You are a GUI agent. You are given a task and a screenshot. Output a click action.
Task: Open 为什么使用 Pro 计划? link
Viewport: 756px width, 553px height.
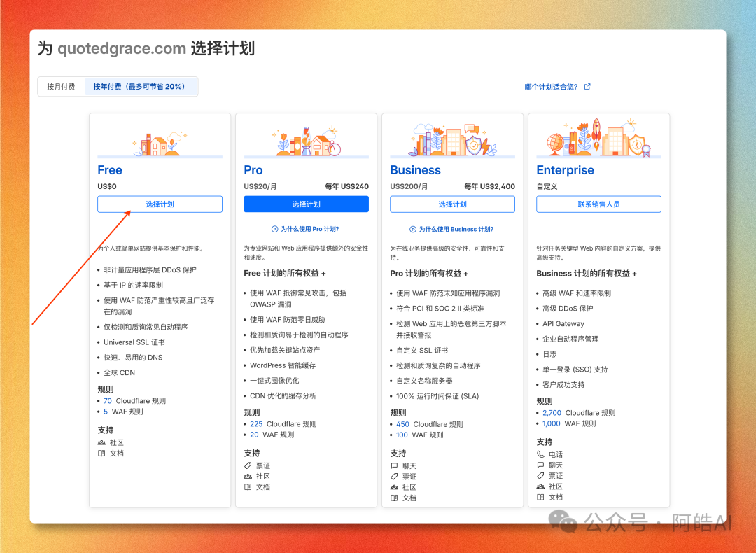pos(310,229)
